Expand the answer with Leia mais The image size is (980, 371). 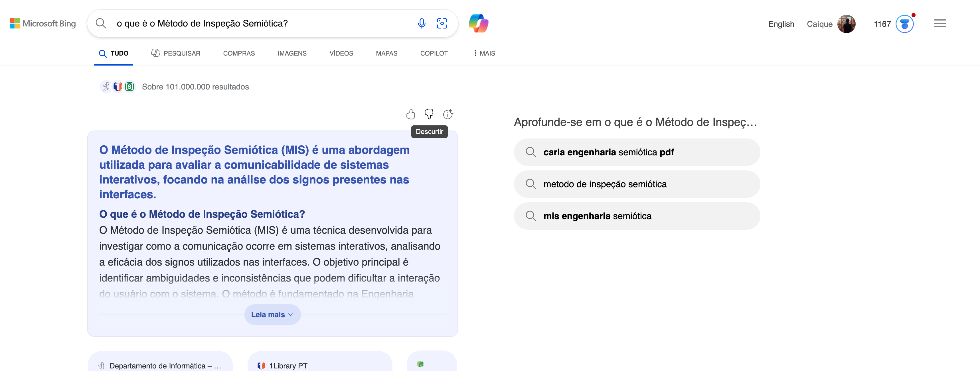tap(272, 314)
